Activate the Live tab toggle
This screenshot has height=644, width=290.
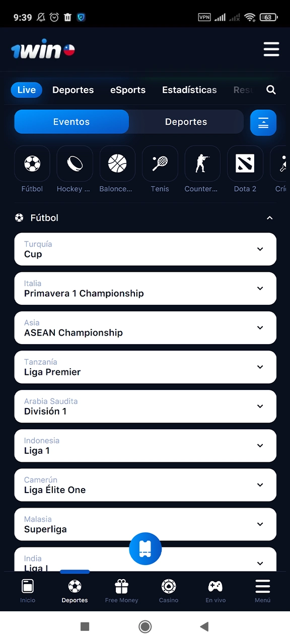pyautogui.click(x=26, y=90)
